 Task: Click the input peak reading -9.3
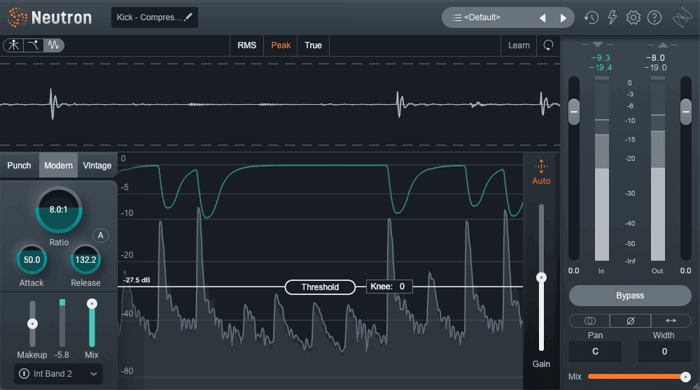(x=601, y=58)
